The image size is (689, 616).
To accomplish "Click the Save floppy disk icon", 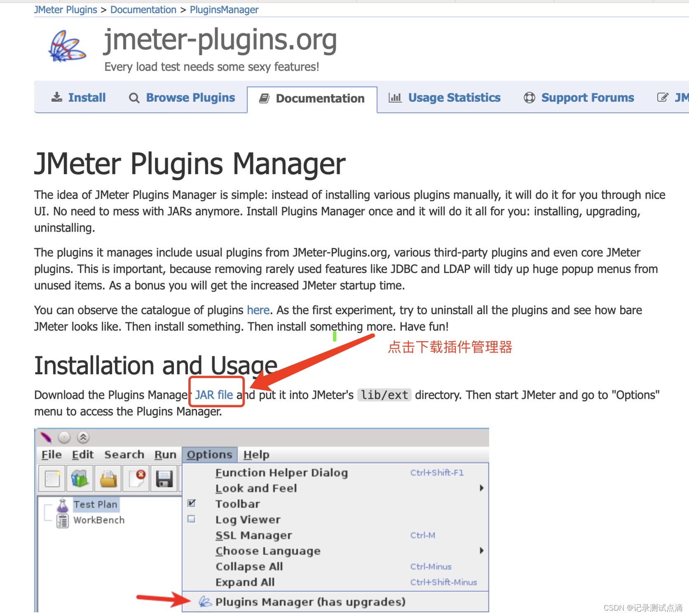I will 164,478.
